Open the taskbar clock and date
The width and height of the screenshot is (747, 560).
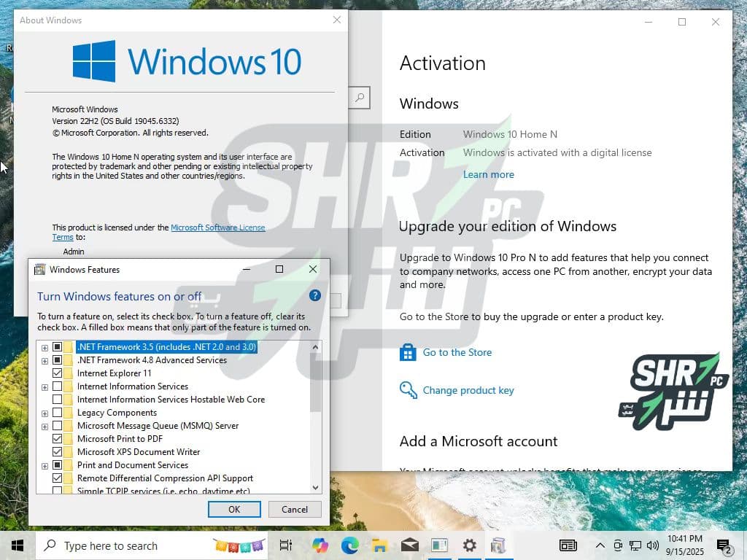click(684, 545)
